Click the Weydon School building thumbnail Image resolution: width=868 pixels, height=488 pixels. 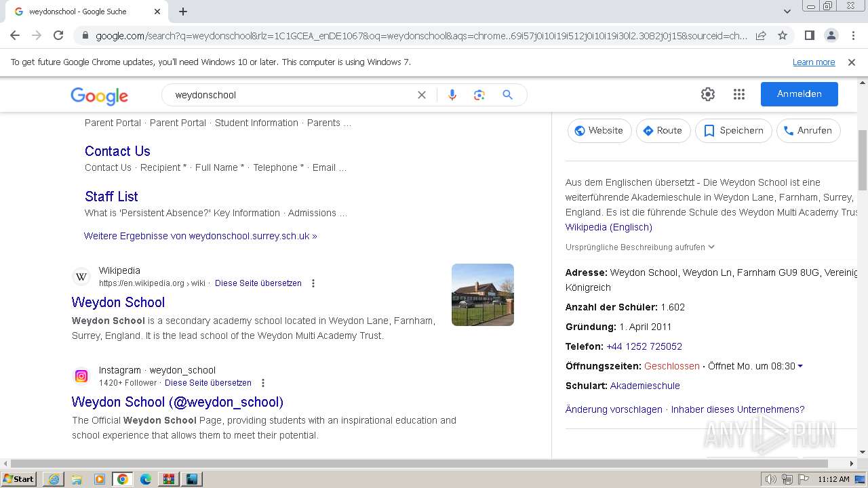pyautogui.click(x=483, y=295)
